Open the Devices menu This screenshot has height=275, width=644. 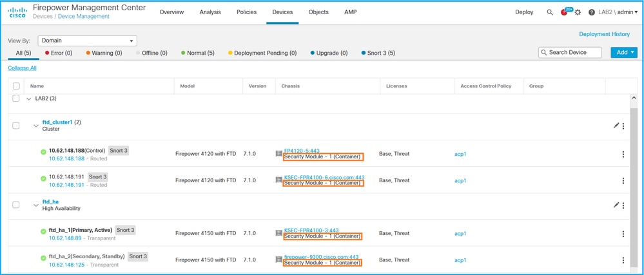(282, 12)
